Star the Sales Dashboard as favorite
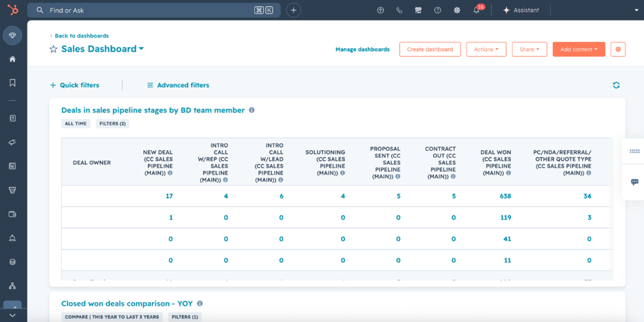Viewport: 644px width, 322px height. tap(53, 49)
